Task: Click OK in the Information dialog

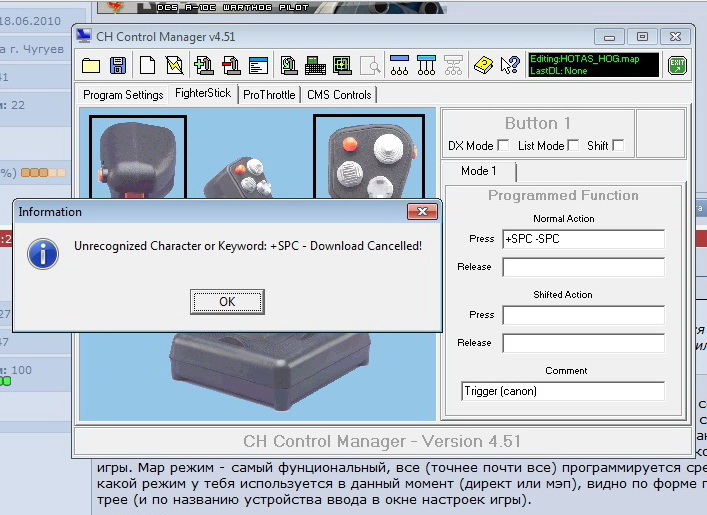Action: [227, 302]
